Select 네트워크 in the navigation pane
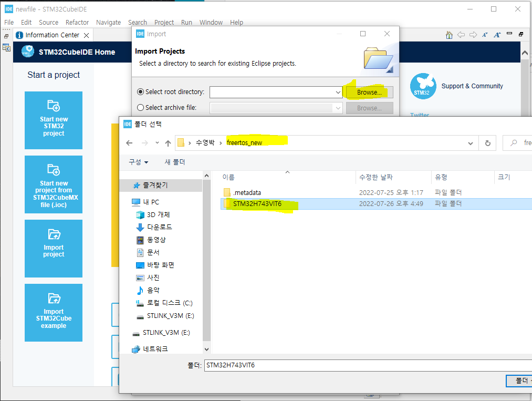Image resolution: width=532 pixels, height=401 pixels. click(x=155, y=349)
